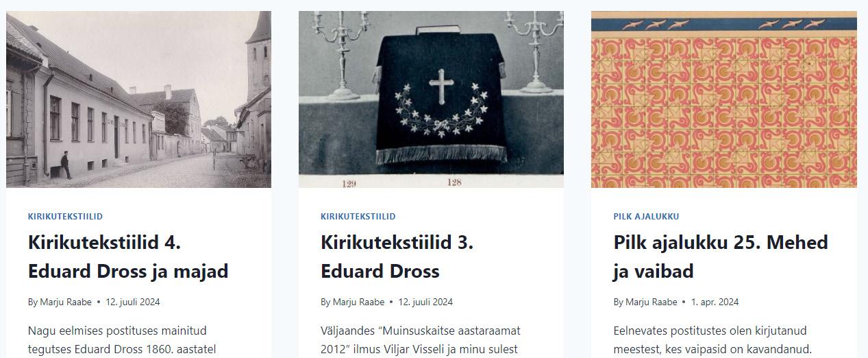Open the altar cloth with cross image
The image size is (868, 358).
pyautogui.click(x=431, y=99)
